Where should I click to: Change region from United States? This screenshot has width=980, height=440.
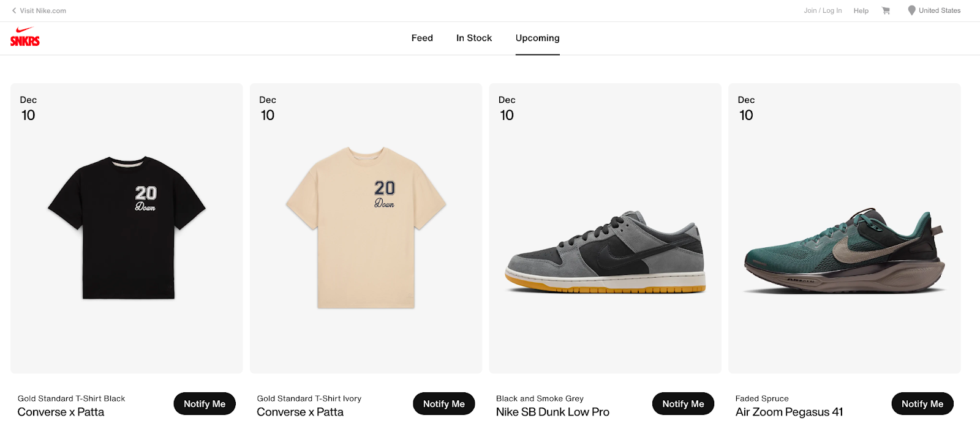[938, 10]
